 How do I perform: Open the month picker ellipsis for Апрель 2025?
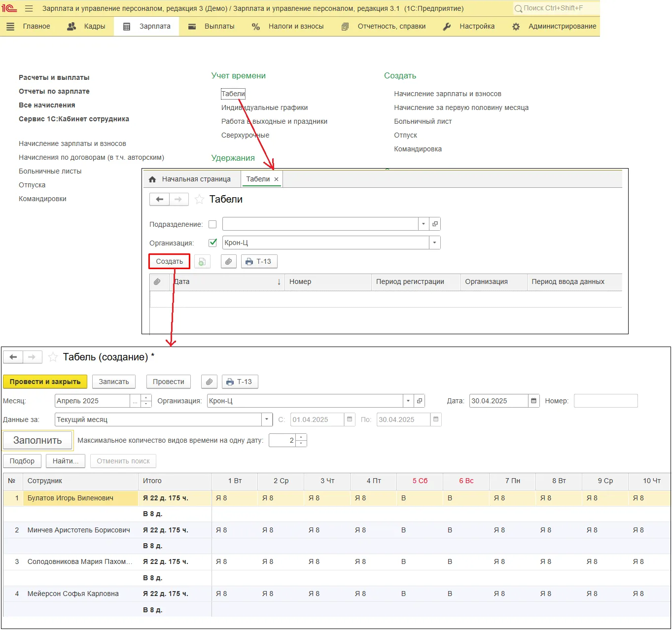point(135,401)
